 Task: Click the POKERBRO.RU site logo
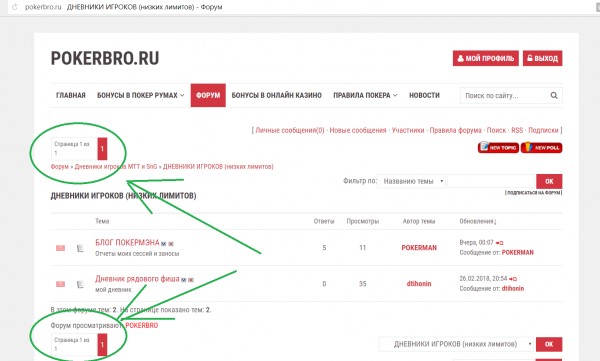[105, 59]
